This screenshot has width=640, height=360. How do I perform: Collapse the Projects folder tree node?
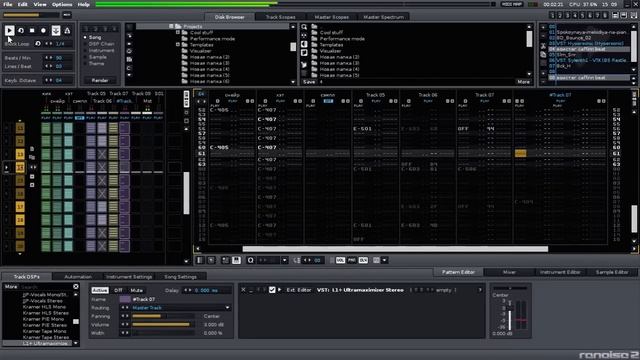click(x=171, y=26)
